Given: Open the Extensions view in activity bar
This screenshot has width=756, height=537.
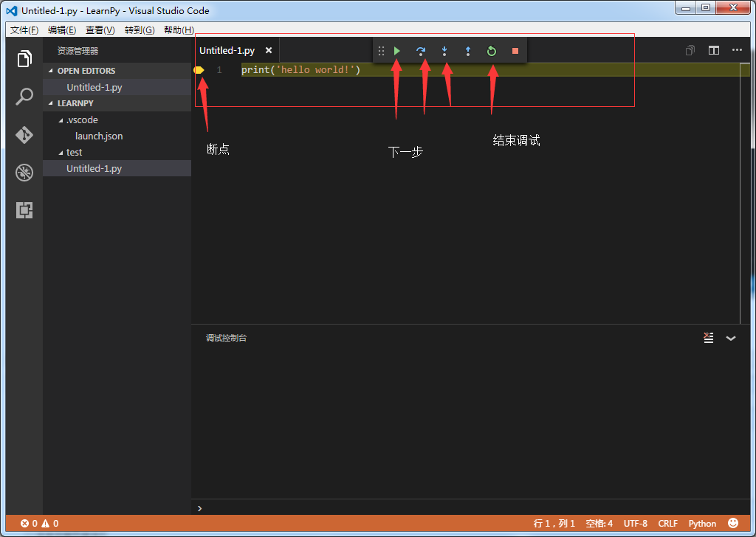Looking at the screenshot, I should (x=24, y=210).
